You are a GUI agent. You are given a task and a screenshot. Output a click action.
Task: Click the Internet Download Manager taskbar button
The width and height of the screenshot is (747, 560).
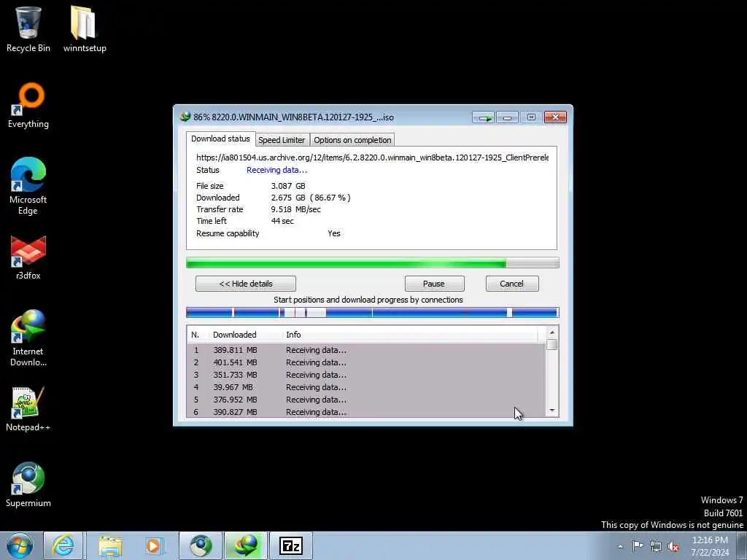click(246, 545)
